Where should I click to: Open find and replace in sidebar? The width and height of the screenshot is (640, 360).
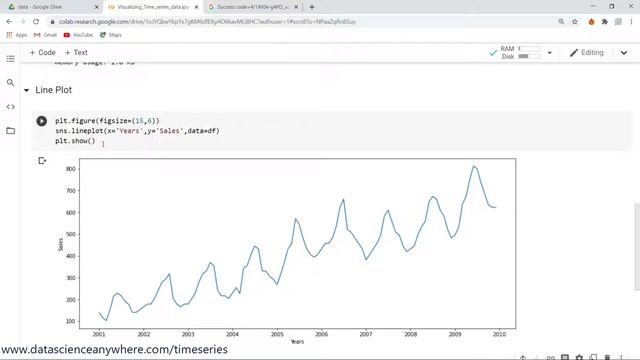coord(11,82)
